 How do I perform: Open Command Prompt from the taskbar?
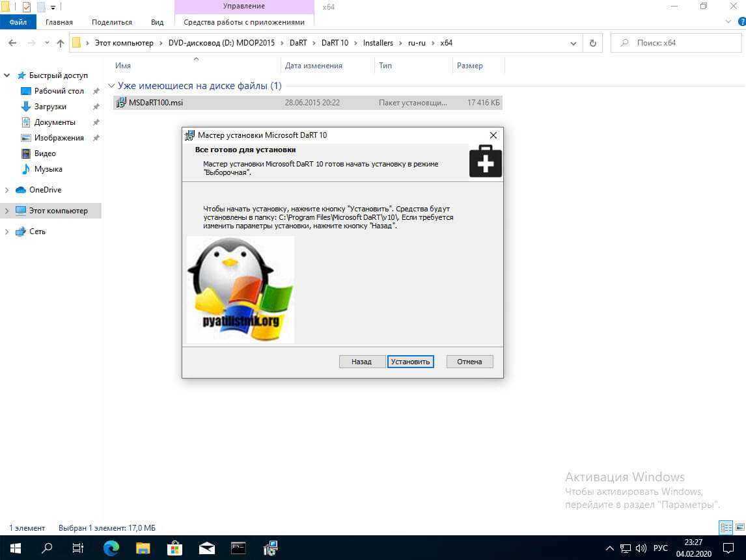238,548
